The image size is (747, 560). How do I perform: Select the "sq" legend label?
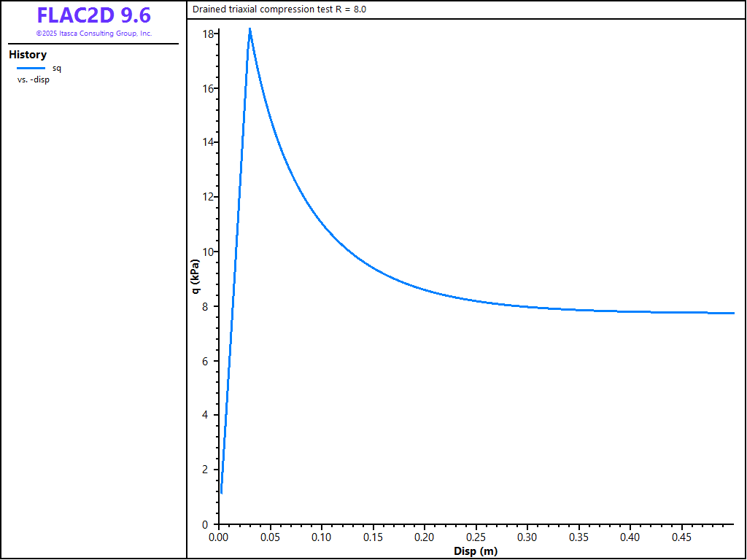click(57, 68)
